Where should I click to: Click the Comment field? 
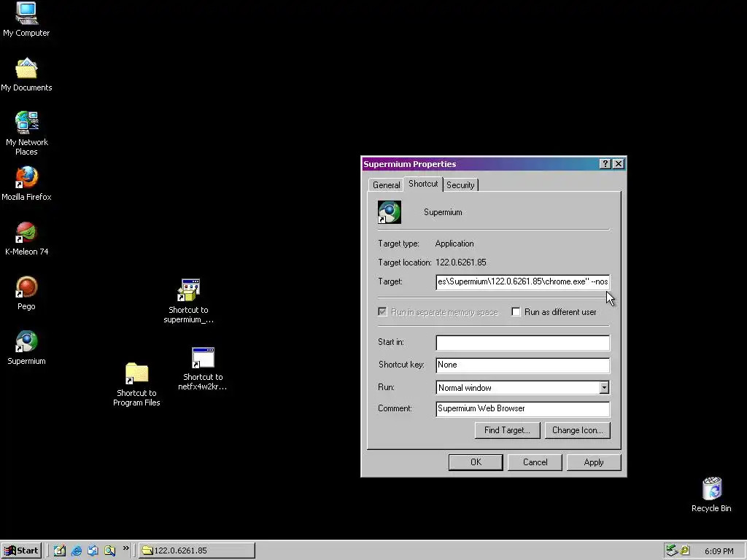[x=522, y=409]
